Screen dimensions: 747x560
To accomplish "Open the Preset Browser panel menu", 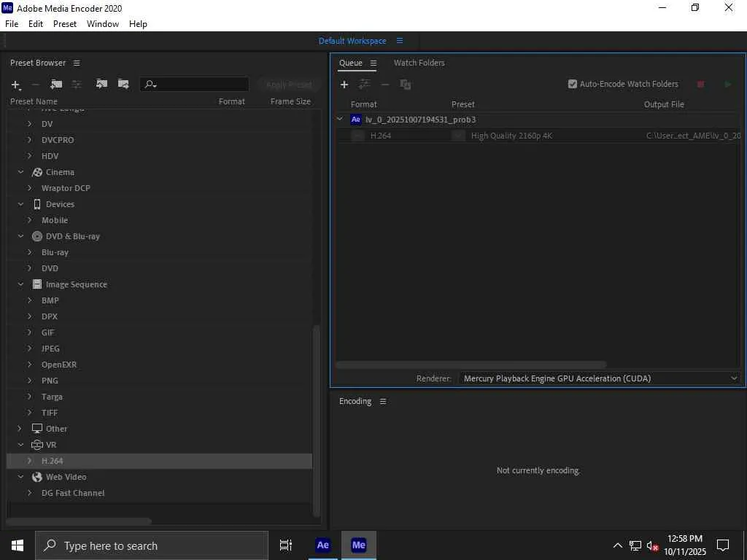I will 77,63.
